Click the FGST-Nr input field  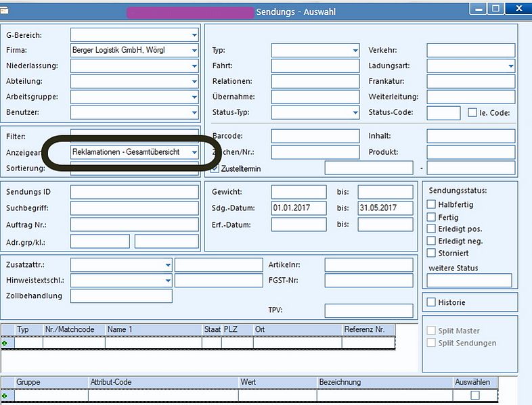[x=369, y=281]
